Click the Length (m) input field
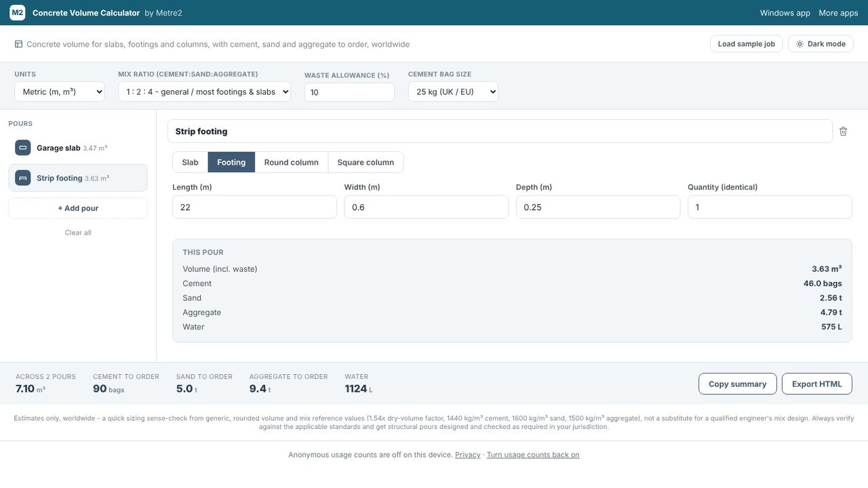 254,207
